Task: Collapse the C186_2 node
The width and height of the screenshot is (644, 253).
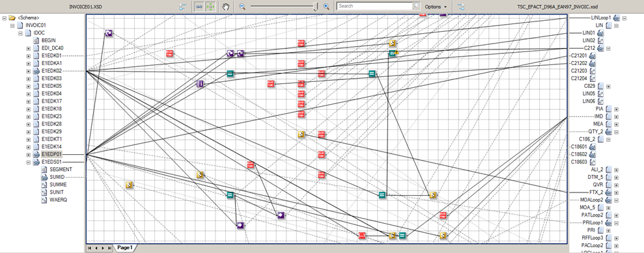Action: tap(608, 139)
